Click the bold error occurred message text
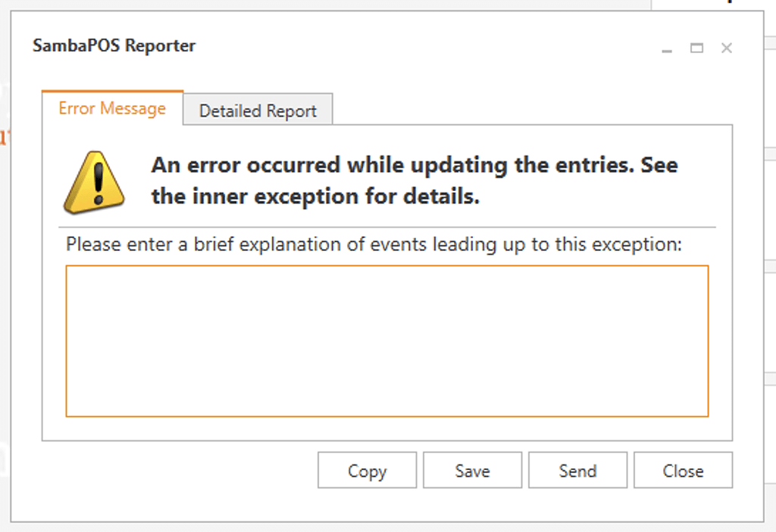This screenshot has width=776, height=532. tap(414, 165)
